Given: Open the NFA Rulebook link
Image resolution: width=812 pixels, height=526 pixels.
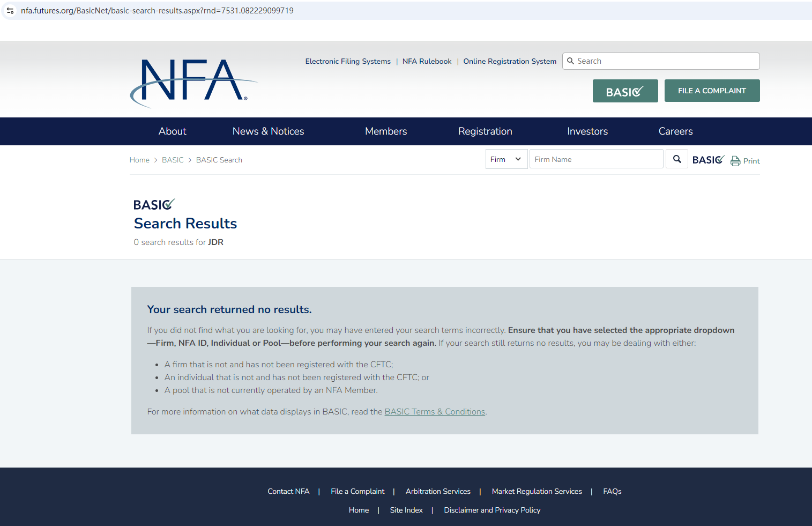Looking at the screenshot, I should [x=427, y=62].
